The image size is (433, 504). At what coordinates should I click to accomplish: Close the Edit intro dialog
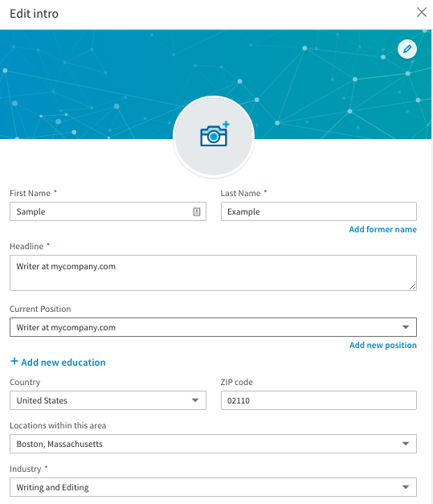coord(422,13)
